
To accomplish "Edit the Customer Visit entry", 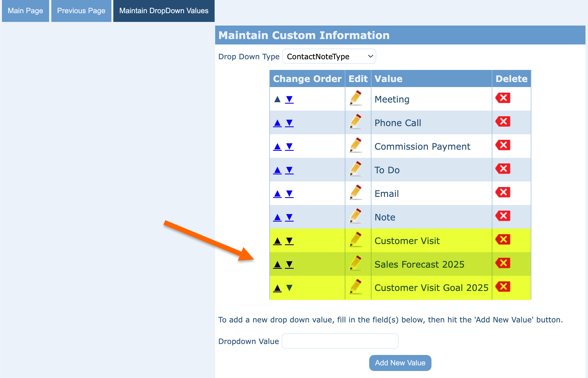I will 356,240.
